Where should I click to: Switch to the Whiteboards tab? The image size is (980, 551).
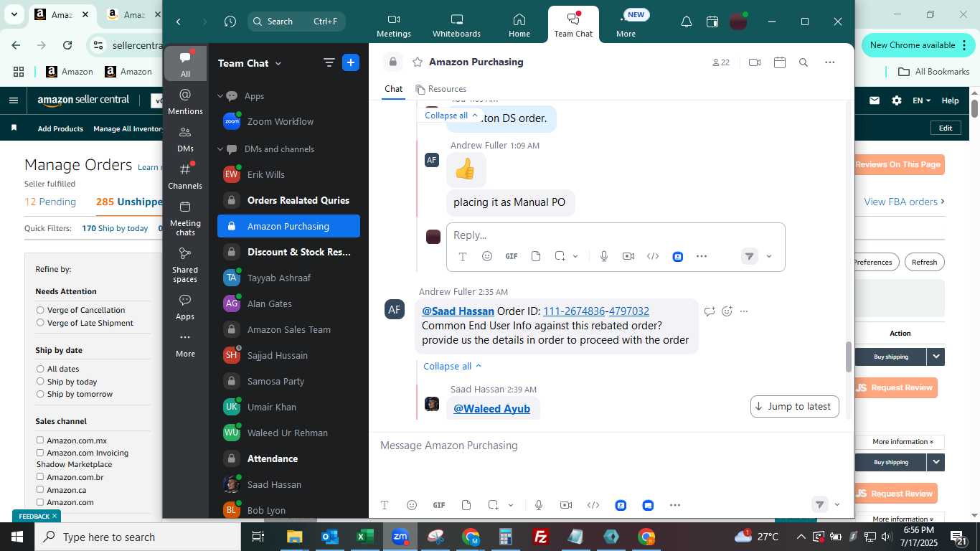tap(456, 26)
